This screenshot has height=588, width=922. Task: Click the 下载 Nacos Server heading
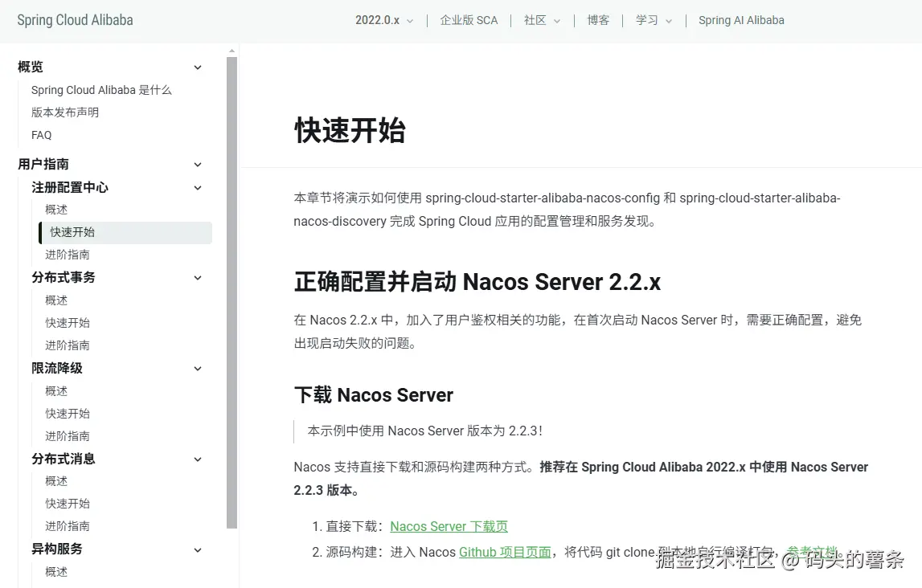point(374,395)
